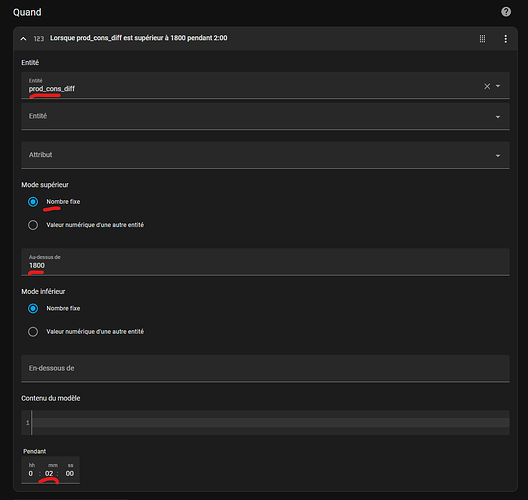
Task: Clear the prod_cons_diff entity with the X
Action: click(x=487, y=87)
